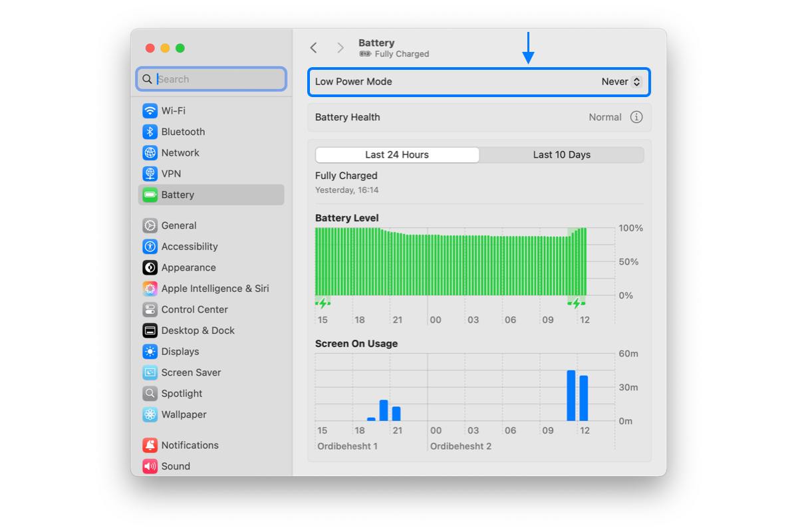Open the VPN settings row
Screen dimensions: 798x532
(x=211, y=174)
